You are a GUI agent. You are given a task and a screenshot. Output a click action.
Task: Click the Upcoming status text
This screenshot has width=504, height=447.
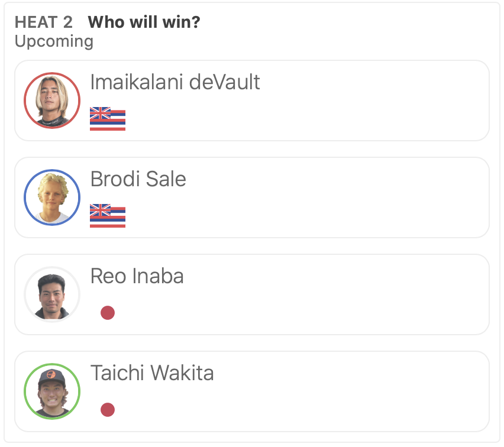click(x=54, y=41)
